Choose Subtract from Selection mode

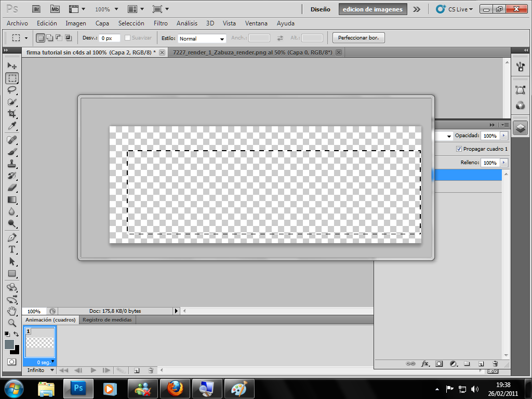tap(59, 37)
